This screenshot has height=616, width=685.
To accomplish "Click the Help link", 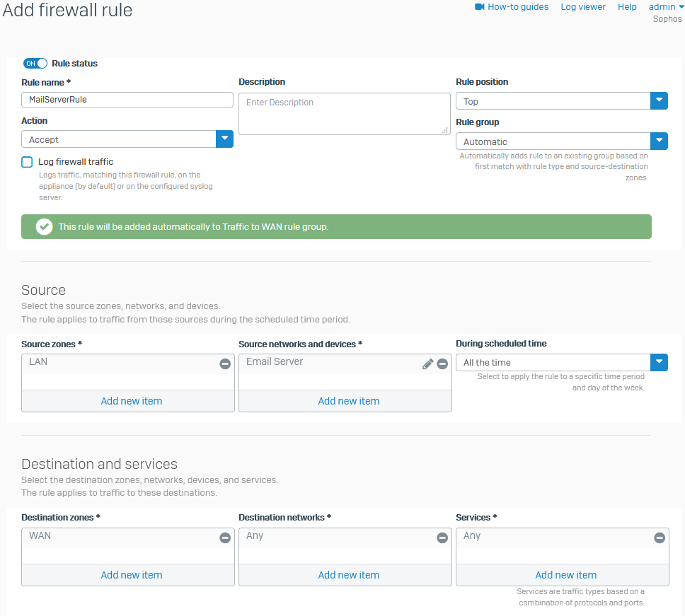I will 627,7.
